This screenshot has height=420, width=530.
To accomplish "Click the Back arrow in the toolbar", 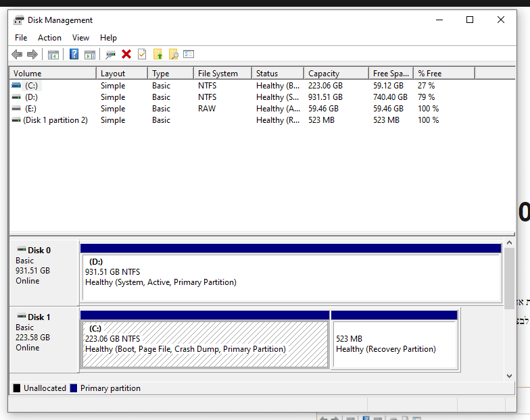I will [x=17, y=55].
